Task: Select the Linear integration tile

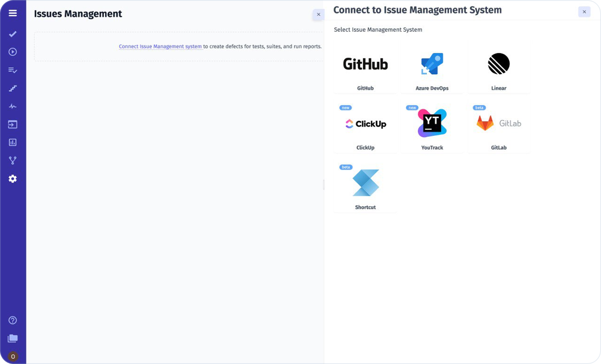Action: [499, 68]
